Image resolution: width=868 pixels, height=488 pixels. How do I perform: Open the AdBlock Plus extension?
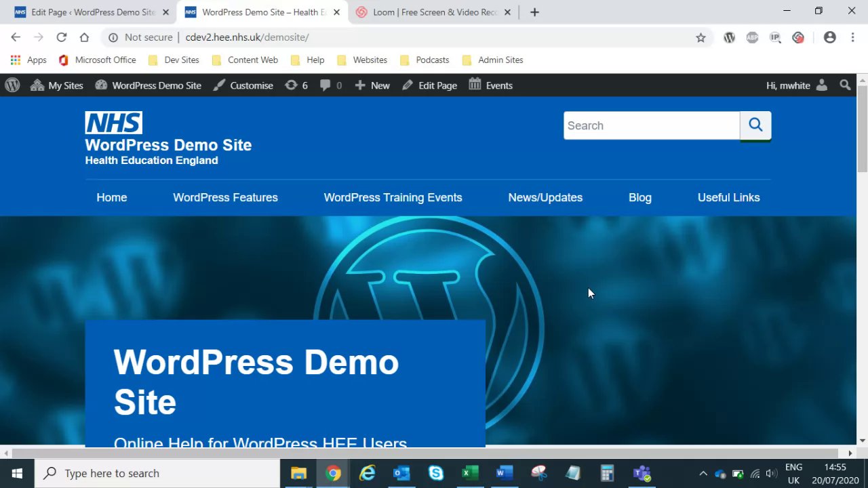tap(752, 37)
